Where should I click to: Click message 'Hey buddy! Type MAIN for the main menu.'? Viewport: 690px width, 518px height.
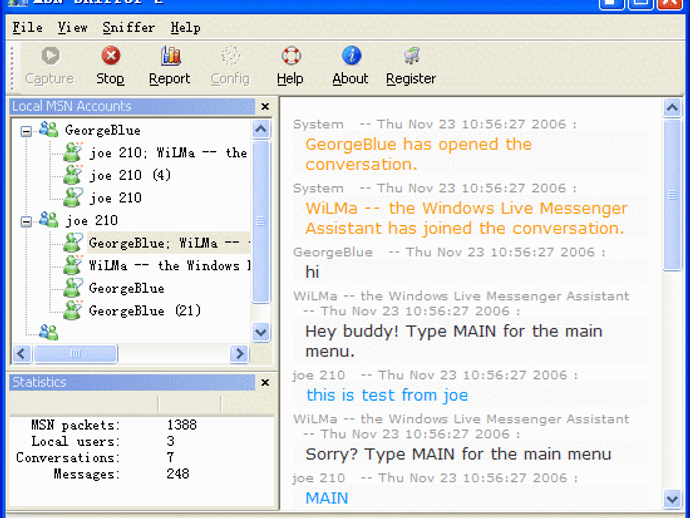[x=454, y=341]
